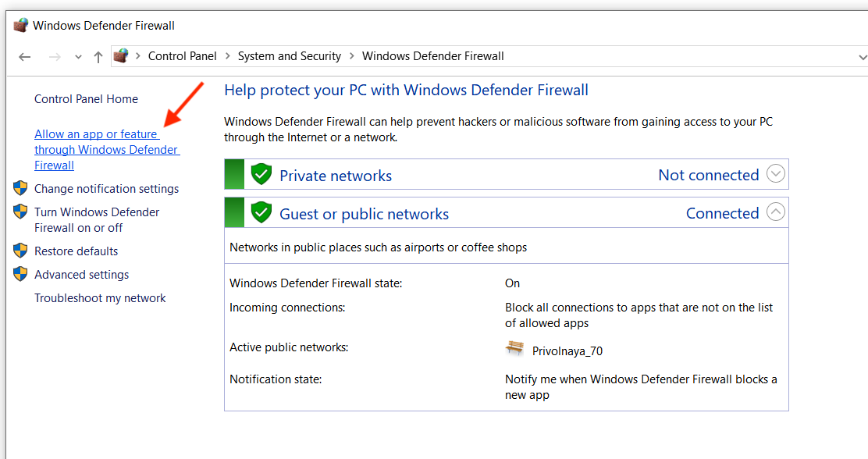Open Troubleshoot my network
The image size is (868, 459).
[100, 298]
